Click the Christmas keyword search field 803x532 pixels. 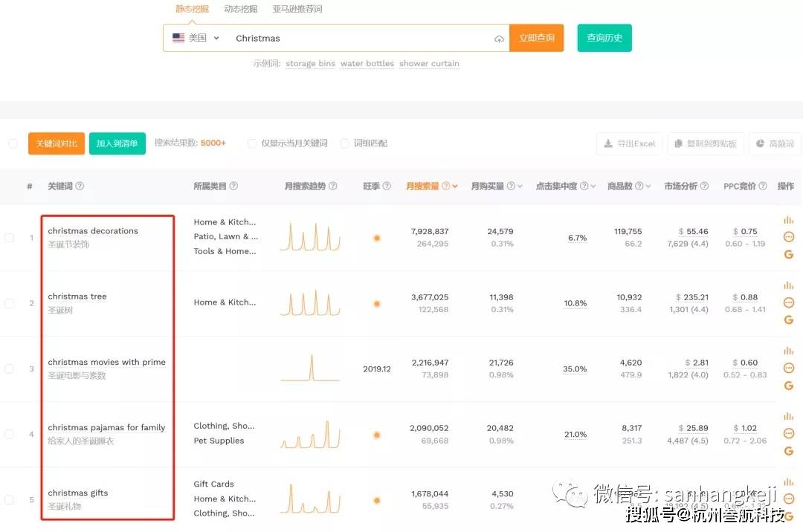361,38
